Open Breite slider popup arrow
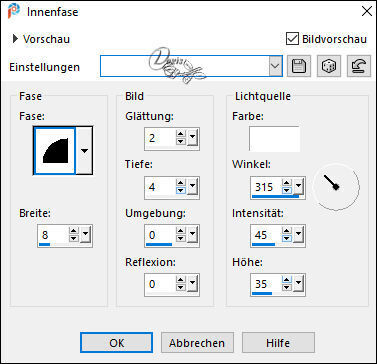This screenshot has width=377, height=364. click(86, 235)
